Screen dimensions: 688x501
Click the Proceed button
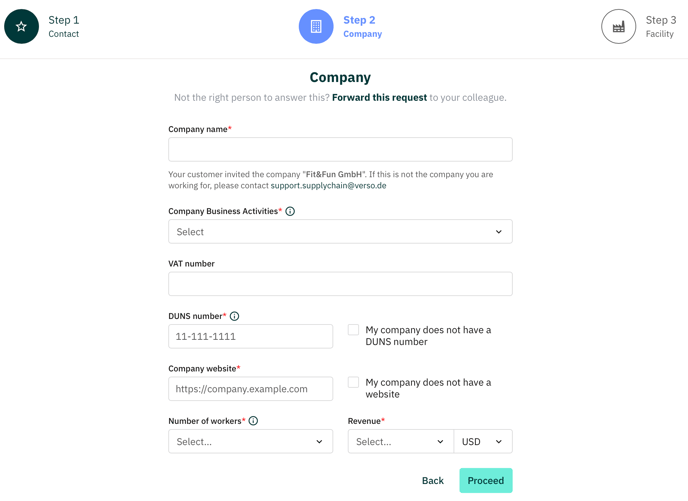click(x=486, y=480)
